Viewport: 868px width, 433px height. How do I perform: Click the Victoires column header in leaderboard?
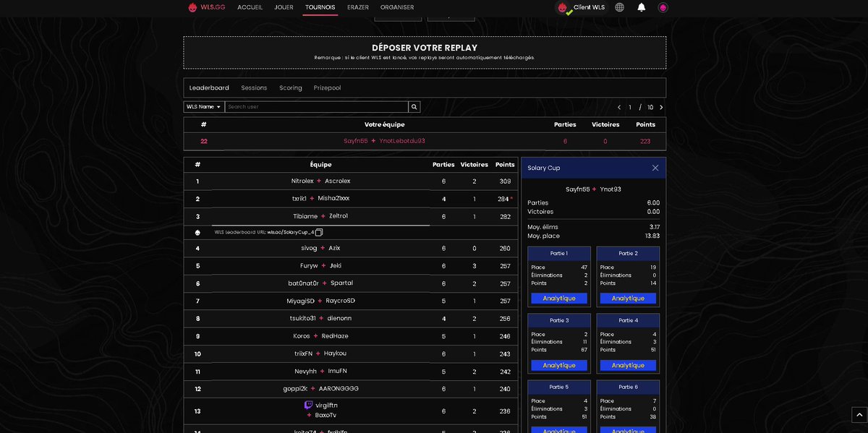click(474, 165)
